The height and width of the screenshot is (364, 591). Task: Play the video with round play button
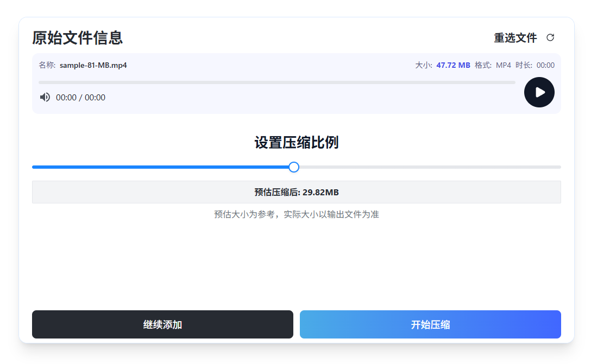[539, 92]
